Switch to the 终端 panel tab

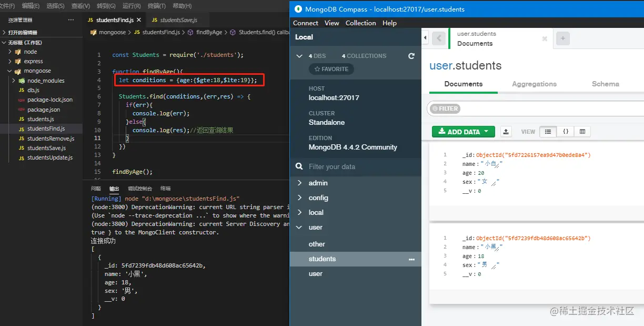(165, 189)
